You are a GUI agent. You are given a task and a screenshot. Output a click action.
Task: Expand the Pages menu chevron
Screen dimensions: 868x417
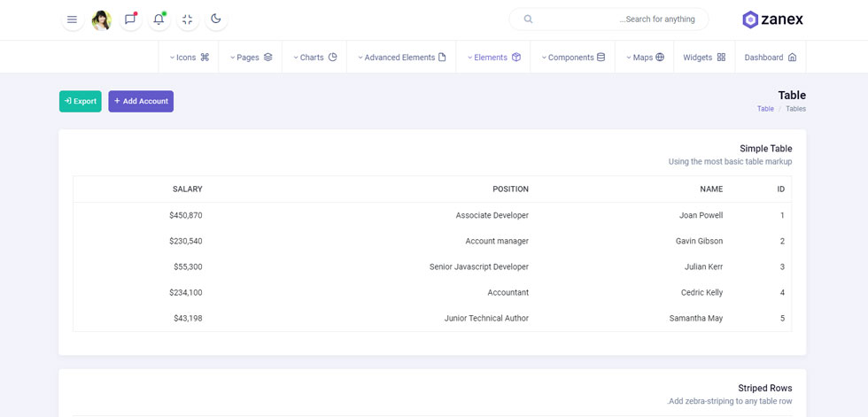232,58
